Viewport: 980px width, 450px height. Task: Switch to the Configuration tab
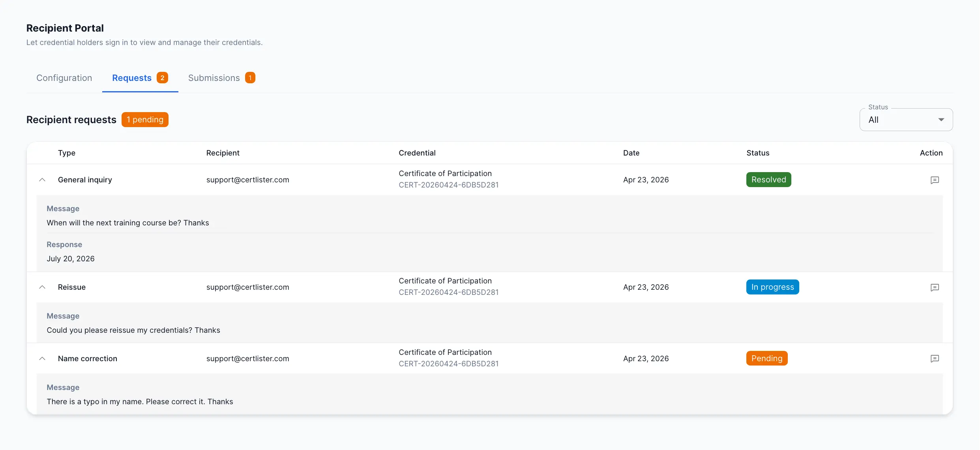tap(64, 78)
